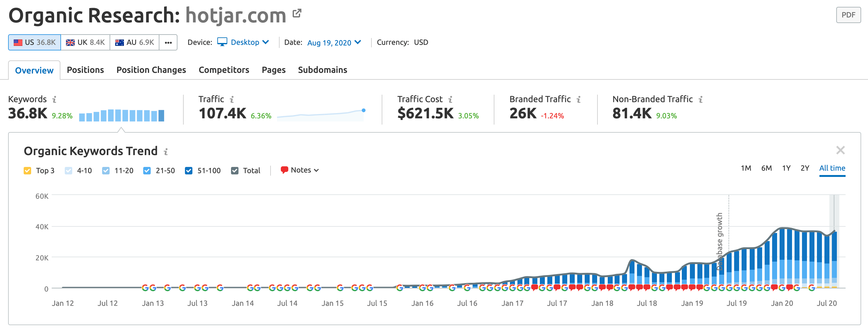
Task: Select the US 36.8K database
Action: pyautogui.click(x=34, y=42)
